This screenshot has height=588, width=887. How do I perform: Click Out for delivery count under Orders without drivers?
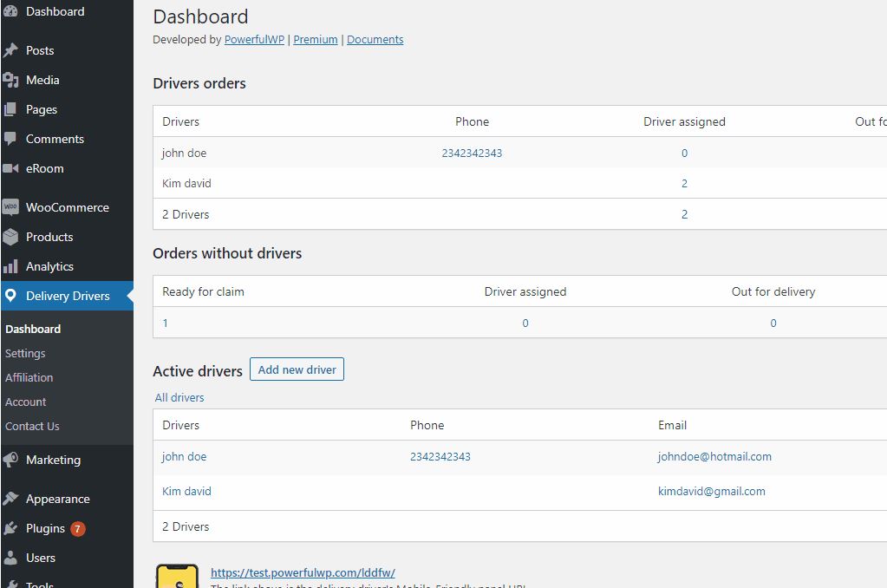tap(773, 323)
